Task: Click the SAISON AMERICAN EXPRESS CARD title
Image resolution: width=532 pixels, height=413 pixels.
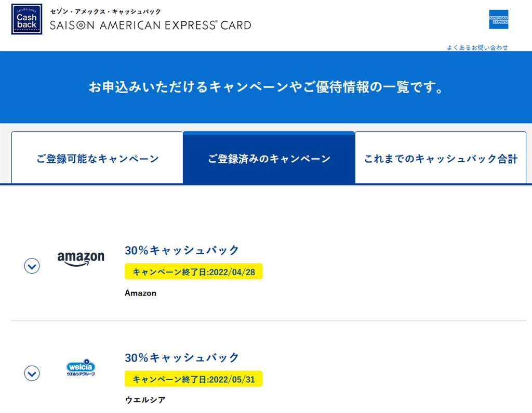Action: (x=150, y=25)
